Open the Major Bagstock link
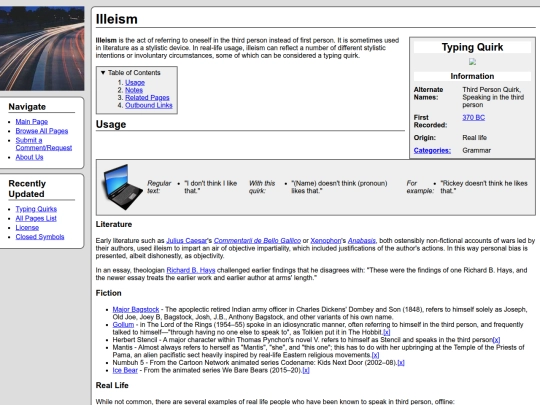540x405 pixels. 136,310
